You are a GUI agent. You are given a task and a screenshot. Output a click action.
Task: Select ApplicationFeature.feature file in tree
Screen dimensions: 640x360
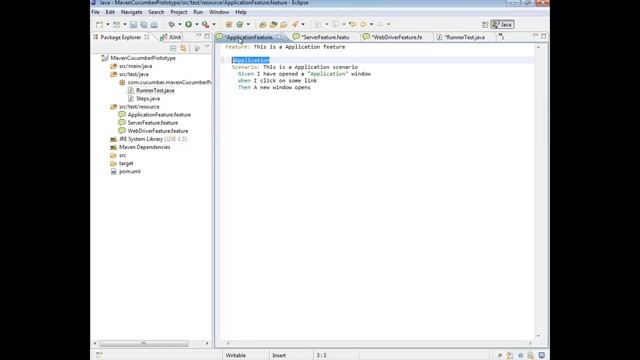coord(159,115)
